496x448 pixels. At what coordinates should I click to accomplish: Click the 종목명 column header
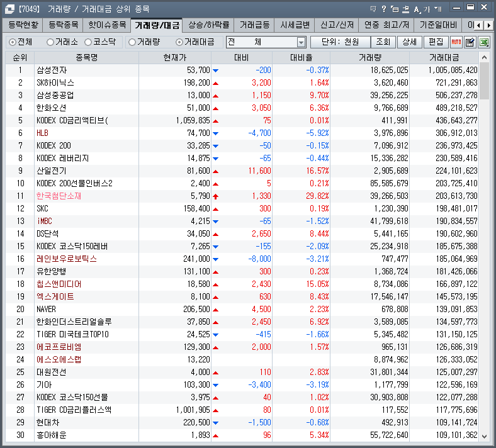[x=86, y=57]
